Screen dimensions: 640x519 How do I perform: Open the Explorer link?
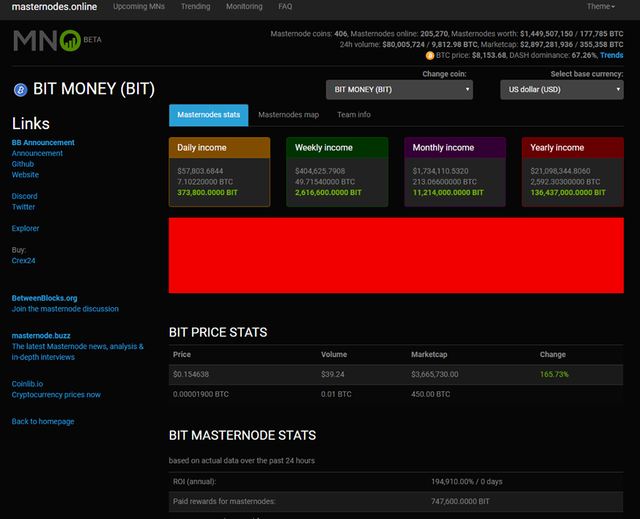[x=25, y=228]
